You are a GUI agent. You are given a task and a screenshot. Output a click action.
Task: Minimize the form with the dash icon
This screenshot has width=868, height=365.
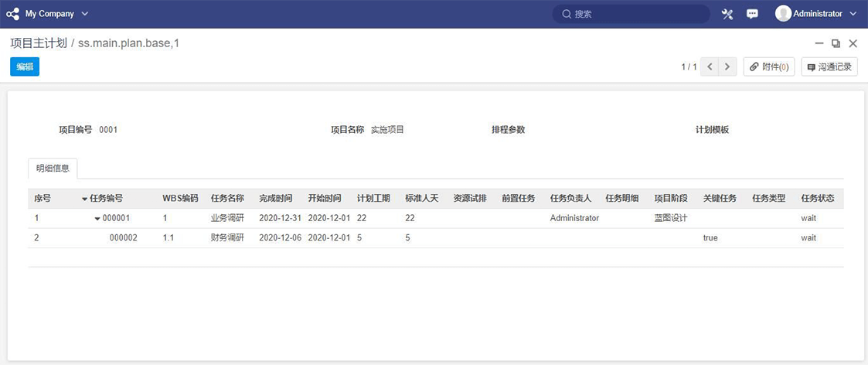(819, 43)
